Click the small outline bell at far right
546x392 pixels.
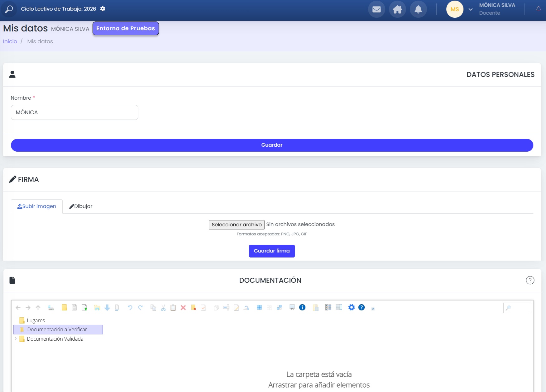(x=538, y=9)
